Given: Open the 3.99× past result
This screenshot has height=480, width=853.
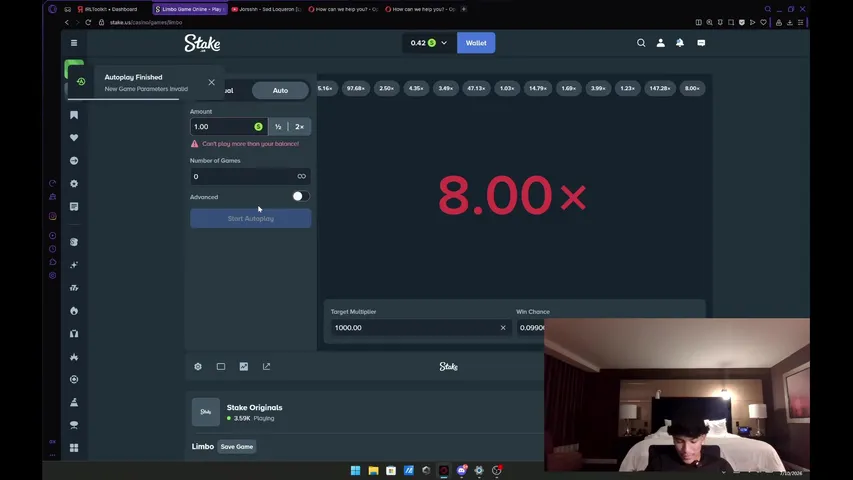Looking at the screenshot, I should 598,88.
